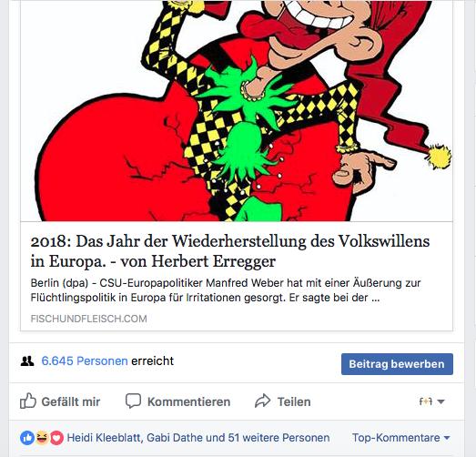Screen dimensions: 476x457
Task: Click the jester cartoon article thumbnail
Action: (x=237, y=111)
